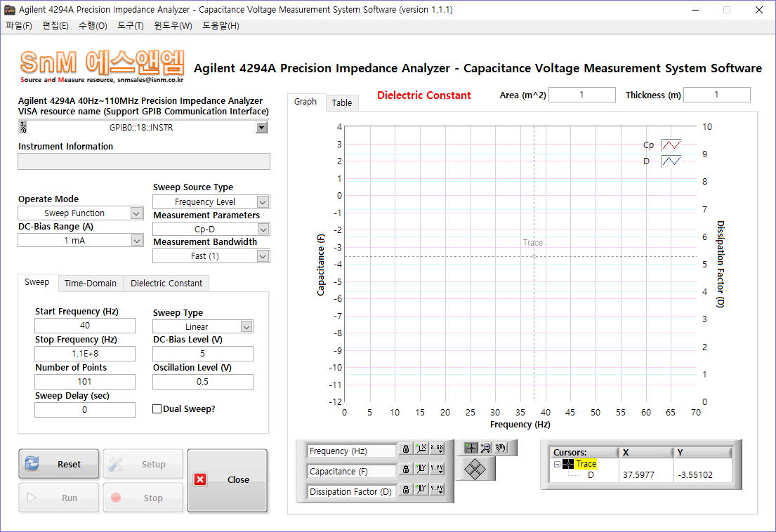Toggle autoscale lock for Capacitance (F) axis
Image resolution: width=776 pixels, height=532 pixels.
(406, 470)
